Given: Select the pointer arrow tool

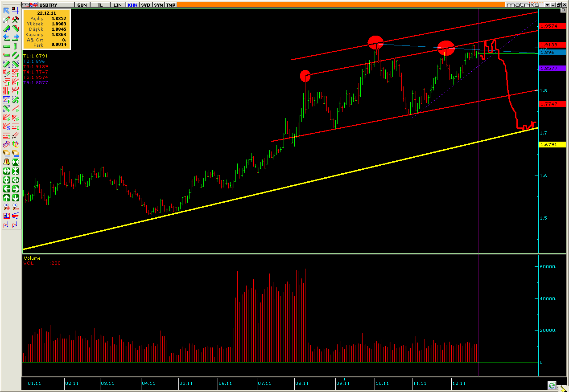Looking at the screenshot, I should pyautogui.click(x=7, y=11).
